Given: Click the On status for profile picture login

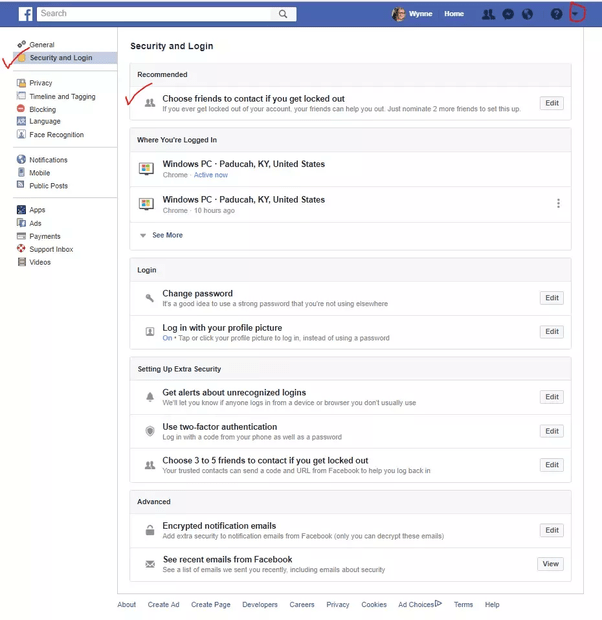Looking at the screenshot, I should [167, 338].
